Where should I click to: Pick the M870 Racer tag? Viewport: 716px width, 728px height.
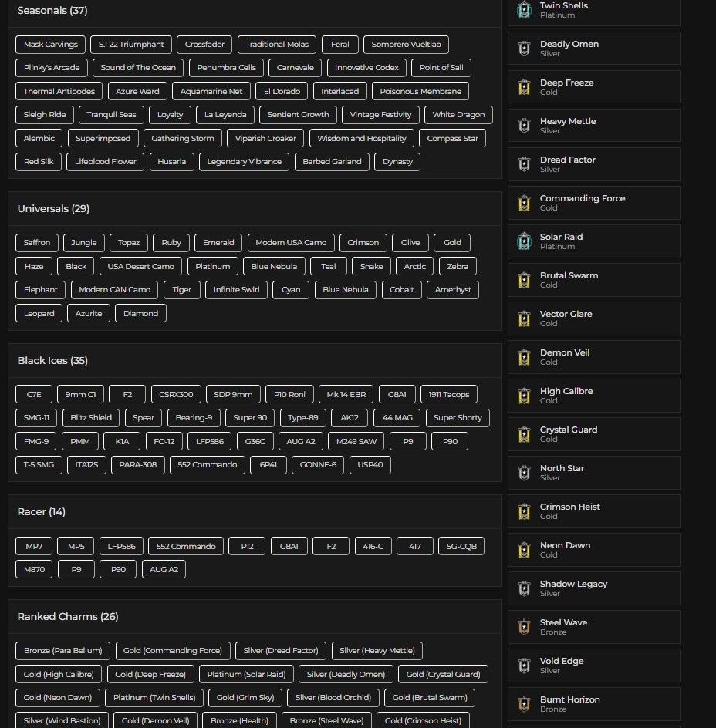[35, 569]
